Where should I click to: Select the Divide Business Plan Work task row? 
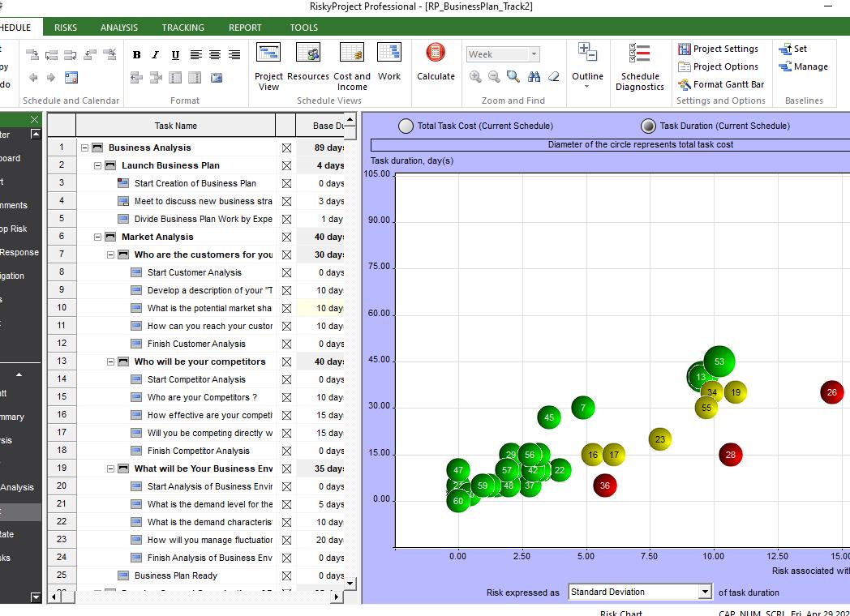[x=204, y=219]
